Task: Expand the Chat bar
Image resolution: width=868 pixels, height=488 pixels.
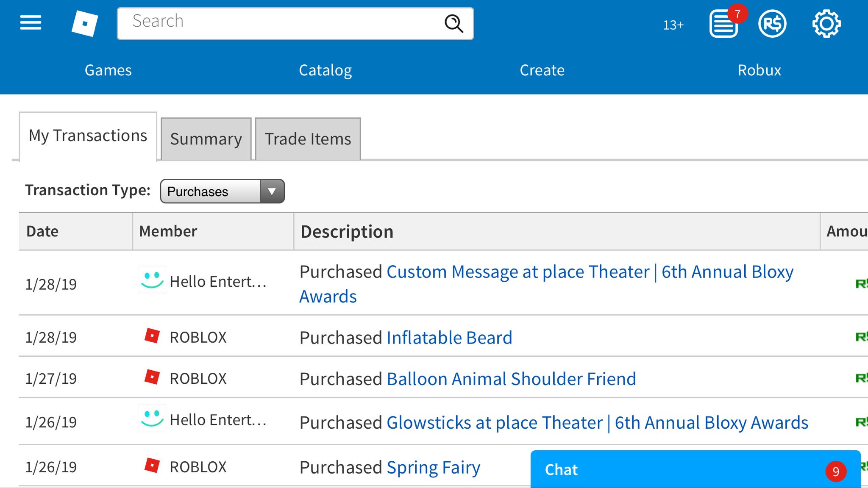Action: click(x=678, y=469)
